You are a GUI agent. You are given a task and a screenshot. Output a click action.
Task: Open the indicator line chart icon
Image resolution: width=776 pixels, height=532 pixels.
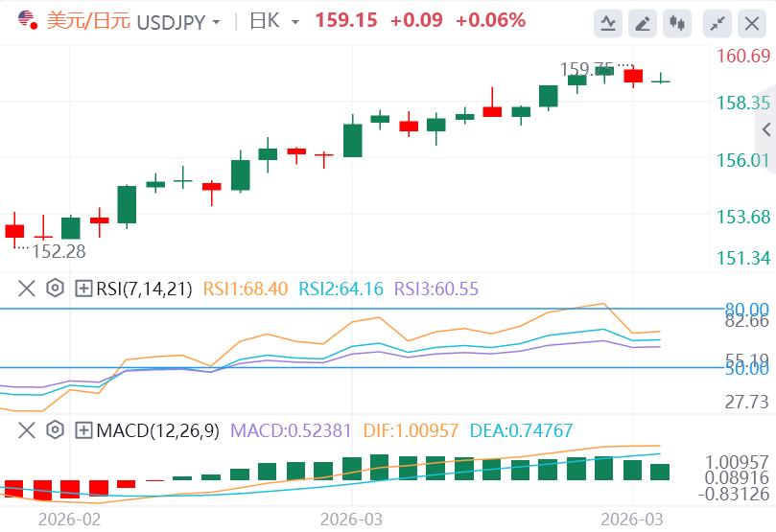pos(608,23)
